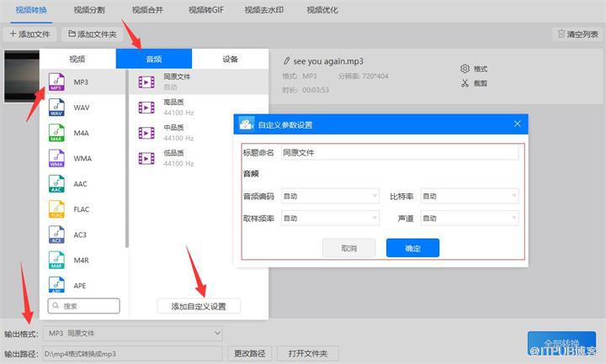The height and width of the screenshot is (364, 606).
Task: Click the format list vertical scrollbar
Action: 127,158
